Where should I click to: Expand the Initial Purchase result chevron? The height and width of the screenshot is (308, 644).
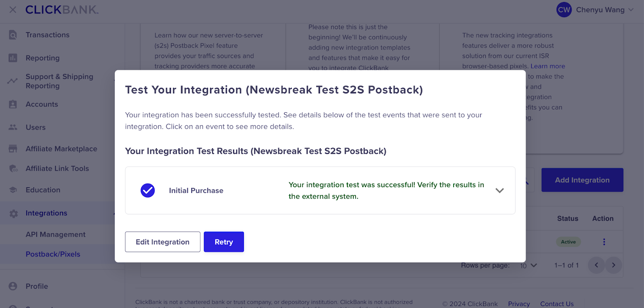click(x=500, y=190)
